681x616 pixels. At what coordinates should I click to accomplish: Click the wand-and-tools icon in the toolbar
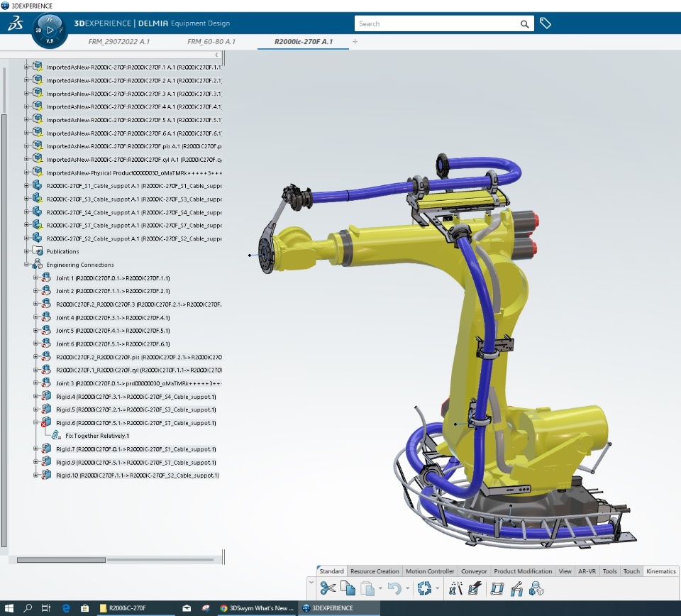tap(455, 588)
